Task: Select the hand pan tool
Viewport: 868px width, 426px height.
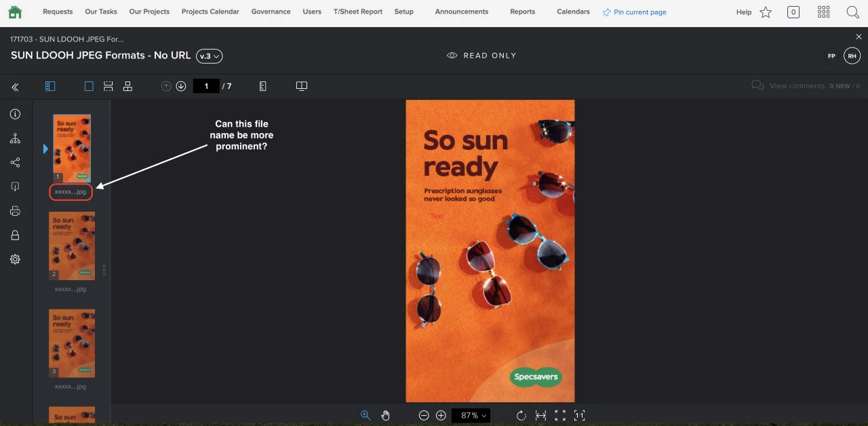Action: (x=385, y=415)
